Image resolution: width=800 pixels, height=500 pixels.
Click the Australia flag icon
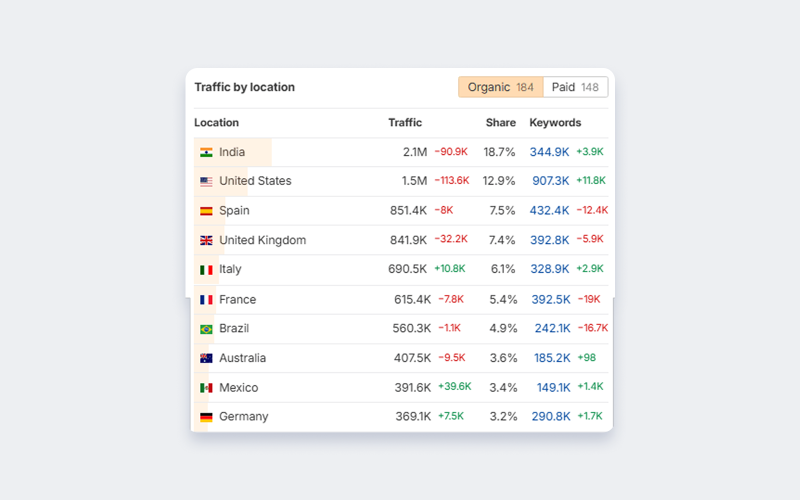click(x=206, y=358)
